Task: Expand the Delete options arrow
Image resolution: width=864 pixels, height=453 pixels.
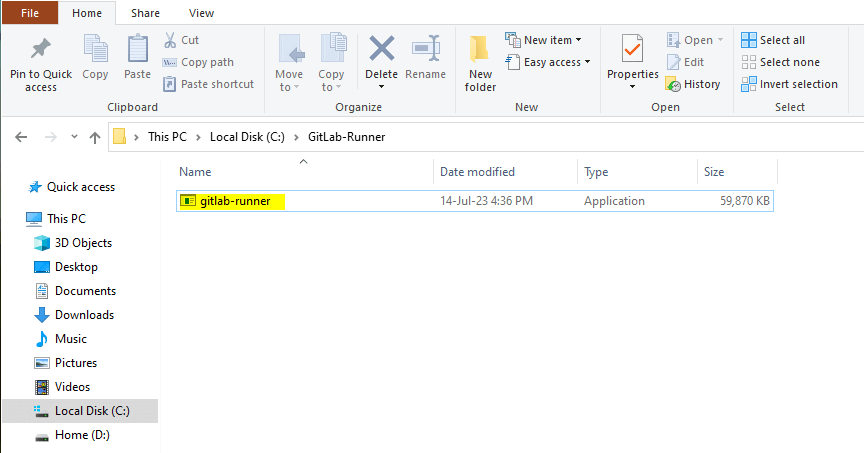Action: pos(381,87)
